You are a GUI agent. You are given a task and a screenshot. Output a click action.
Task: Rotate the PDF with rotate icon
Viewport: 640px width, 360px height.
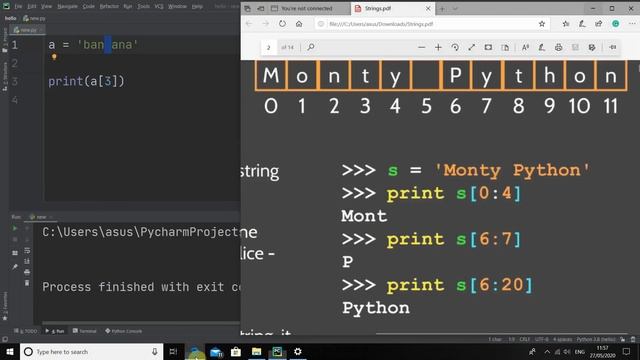455,47
